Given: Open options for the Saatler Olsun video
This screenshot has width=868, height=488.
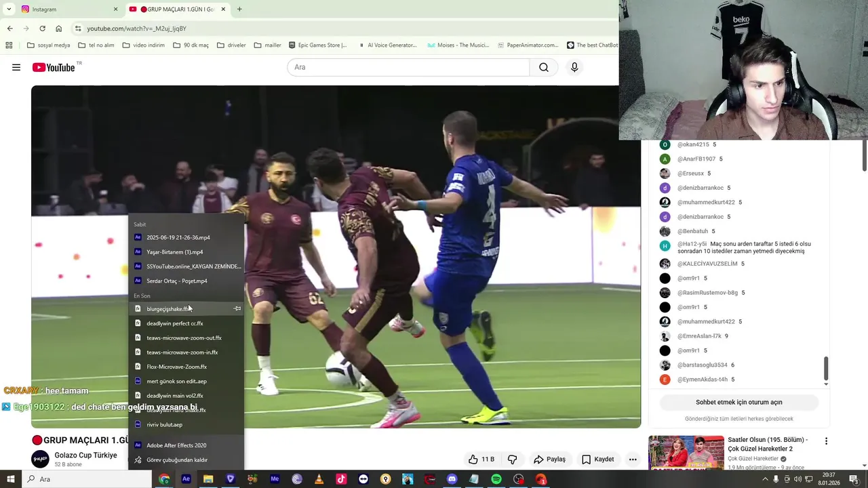Looking at the screenshot, I should point(826,441).
